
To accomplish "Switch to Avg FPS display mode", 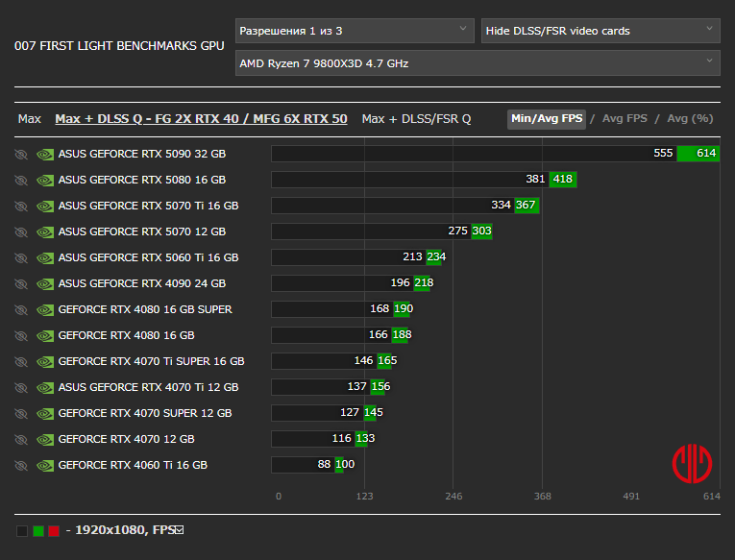I will [x=625, y=118].
